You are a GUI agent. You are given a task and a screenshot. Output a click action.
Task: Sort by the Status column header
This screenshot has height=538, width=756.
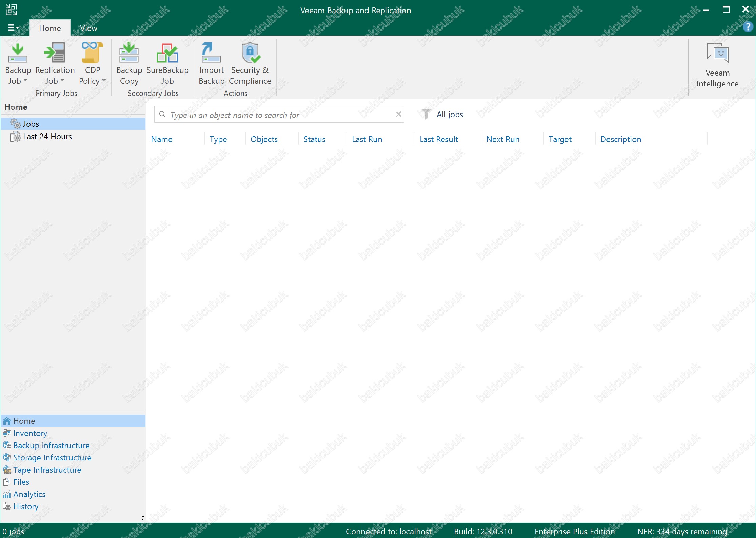click(314, 139)
